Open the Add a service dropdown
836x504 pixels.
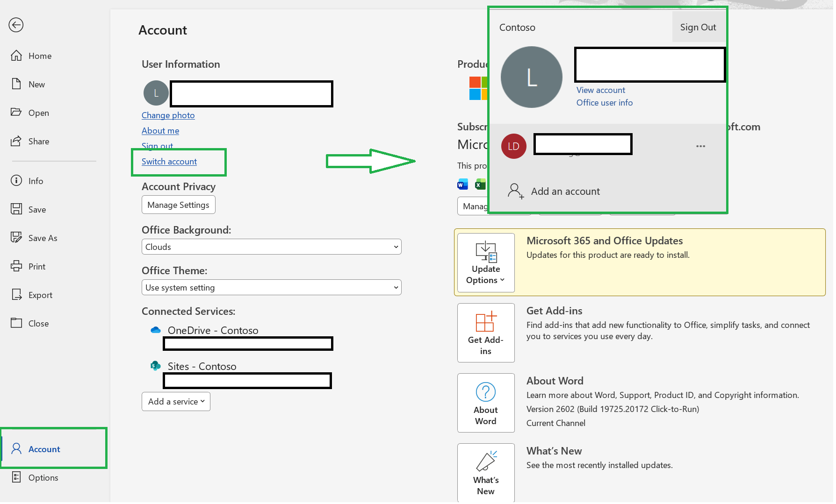176,402
